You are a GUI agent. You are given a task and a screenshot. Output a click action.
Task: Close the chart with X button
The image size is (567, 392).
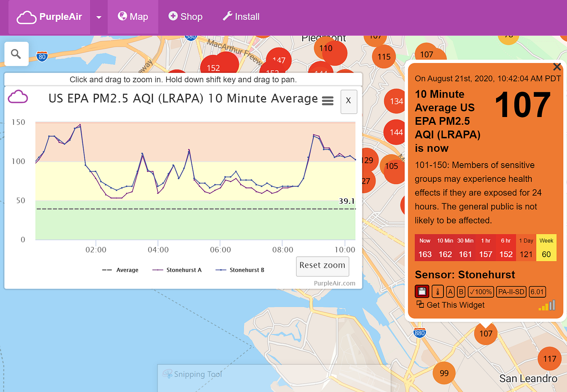(x=348, y=101)
